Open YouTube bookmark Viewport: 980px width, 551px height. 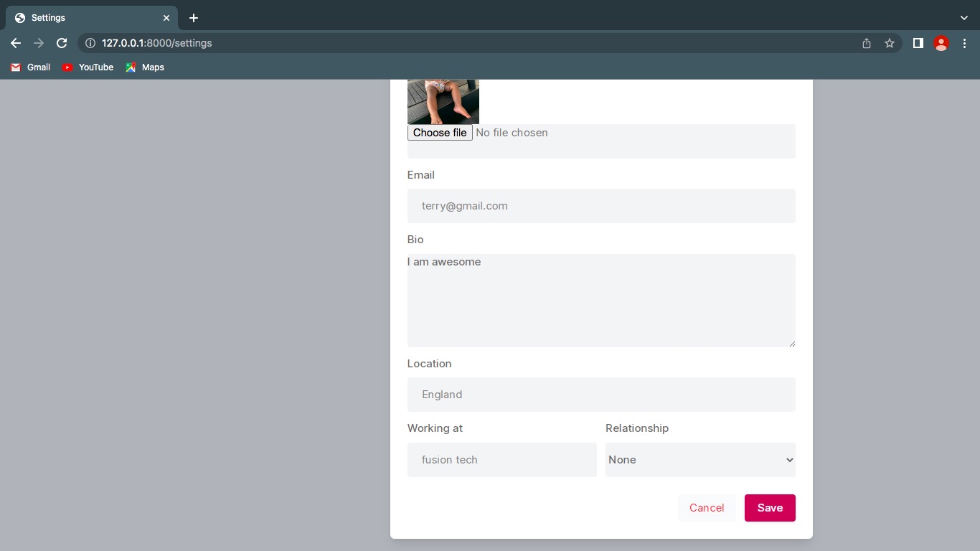(88, 67)
